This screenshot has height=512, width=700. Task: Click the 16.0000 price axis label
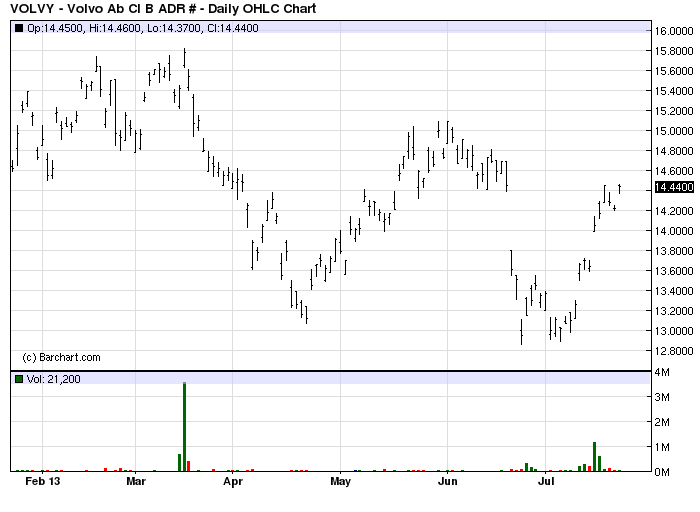coord(674,31)
